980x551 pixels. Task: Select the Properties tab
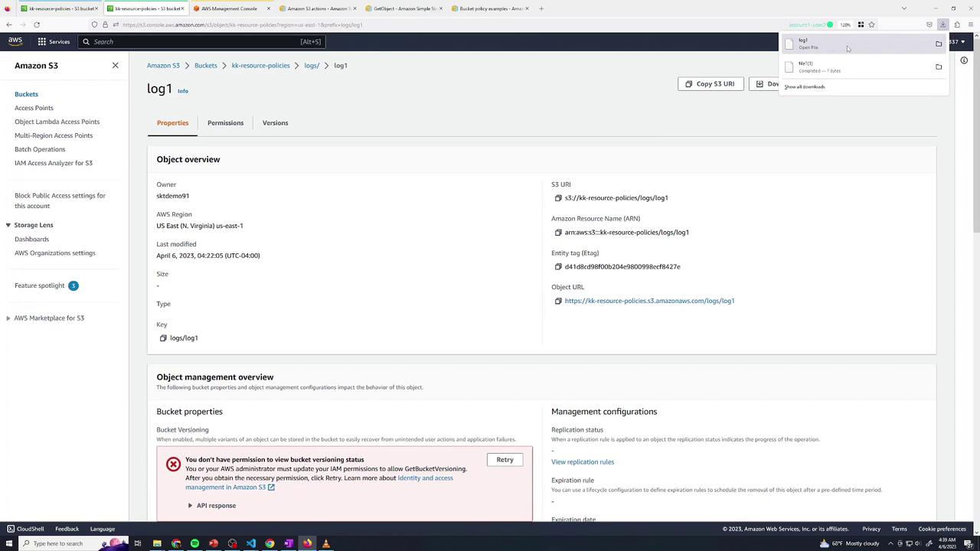pyautogui.click(x=172, y=123)
